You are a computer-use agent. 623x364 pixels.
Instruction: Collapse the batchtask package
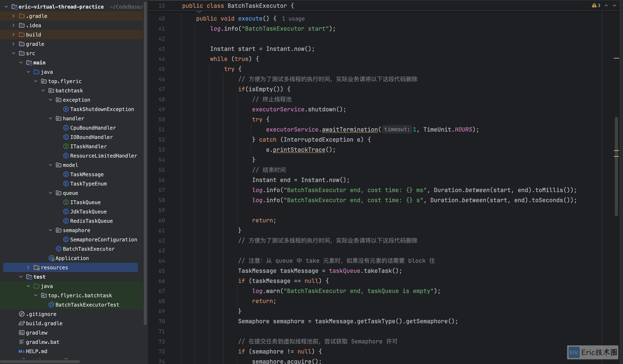pos(43,91)
